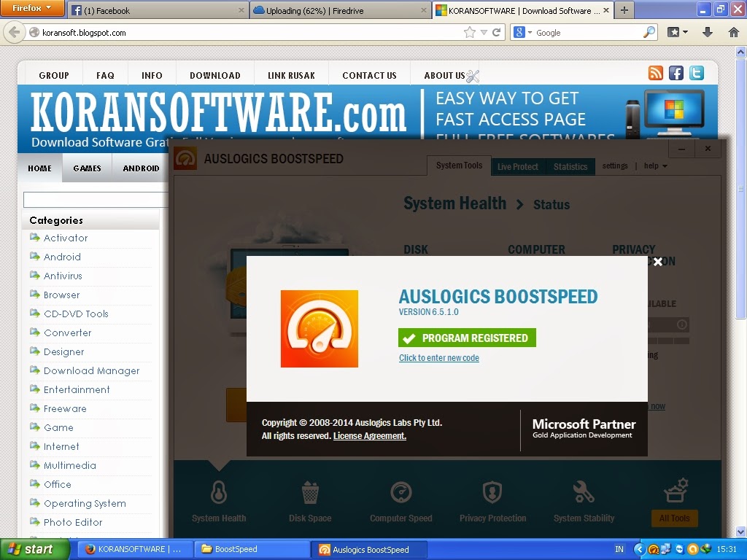Switch to the System Tools tab

coord(460,166)
